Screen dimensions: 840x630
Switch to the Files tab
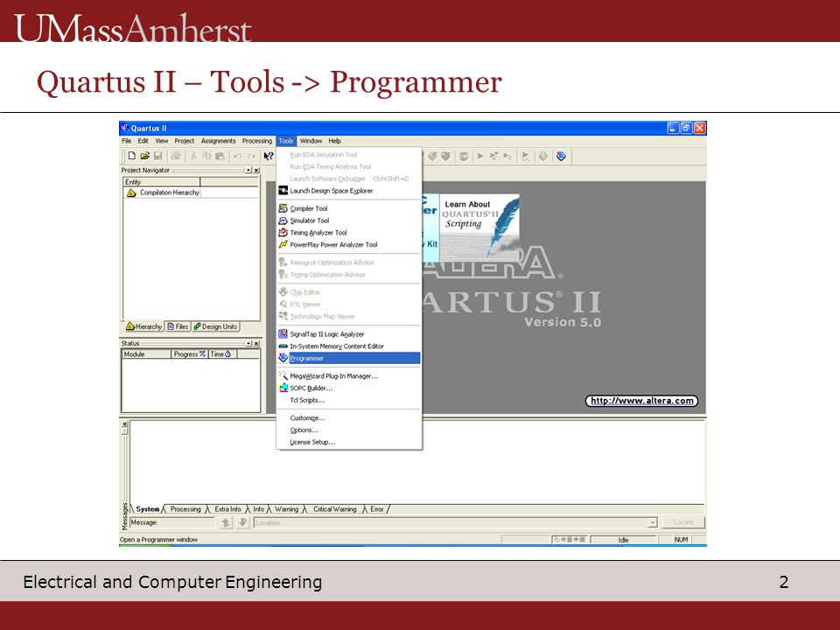click(178, 326)
